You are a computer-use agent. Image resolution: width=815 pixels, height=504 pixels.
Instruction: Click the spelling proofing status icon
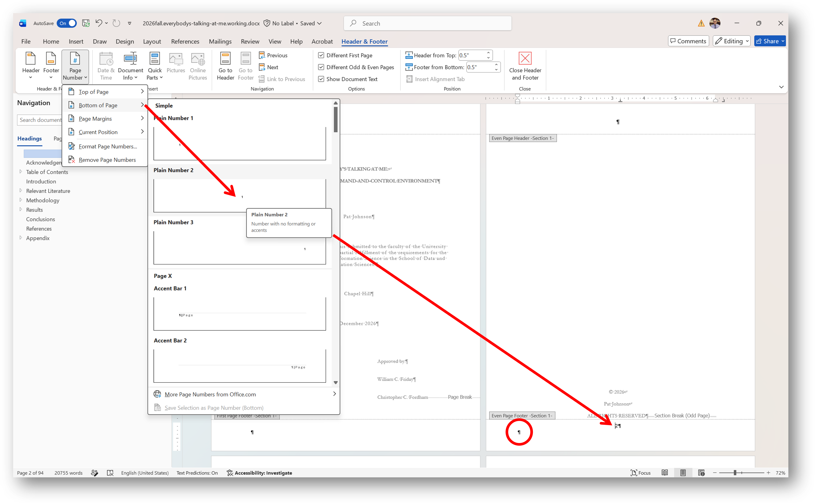click(110, 473)
